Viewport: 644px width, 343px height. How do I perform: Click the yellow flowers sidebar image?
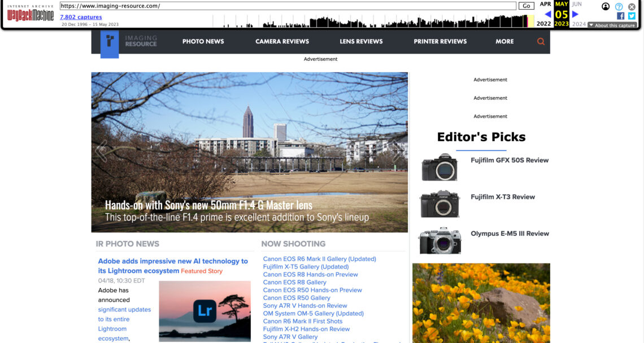[481, 303]
